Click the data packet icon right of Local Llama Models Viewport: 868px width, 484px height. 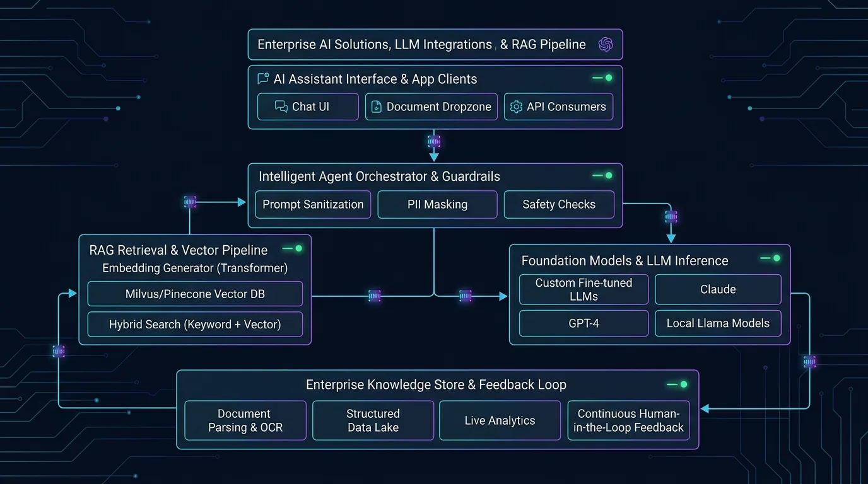(x=809, y=362)
